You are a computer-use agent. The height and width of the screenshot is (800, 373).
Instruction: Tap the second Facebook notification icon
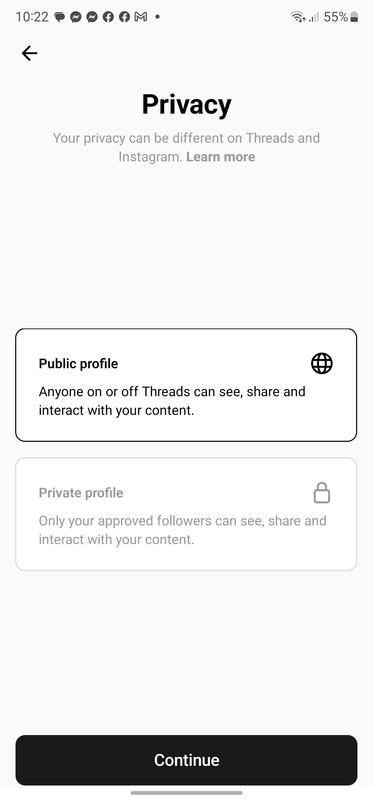point(125,17)
